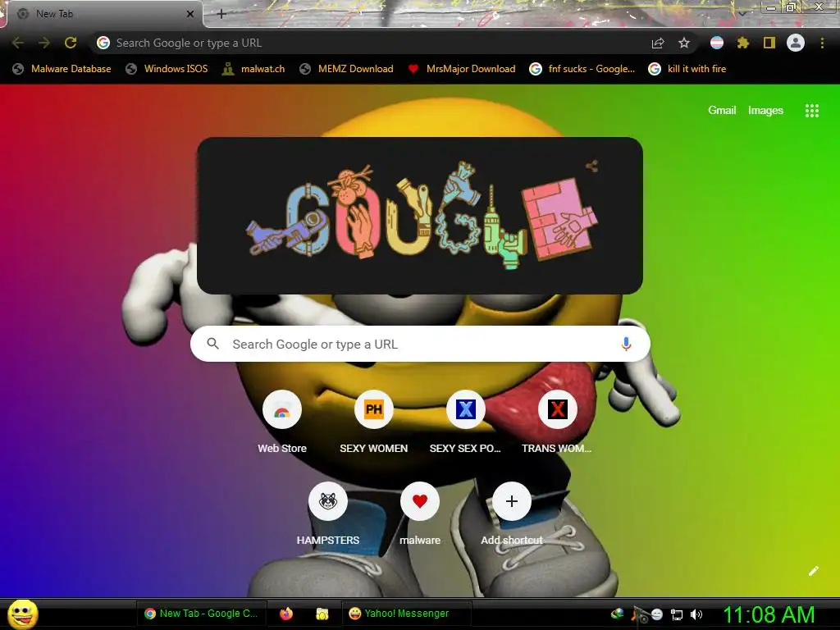Open the Windows ISOS bookmark

coord(167,69)
